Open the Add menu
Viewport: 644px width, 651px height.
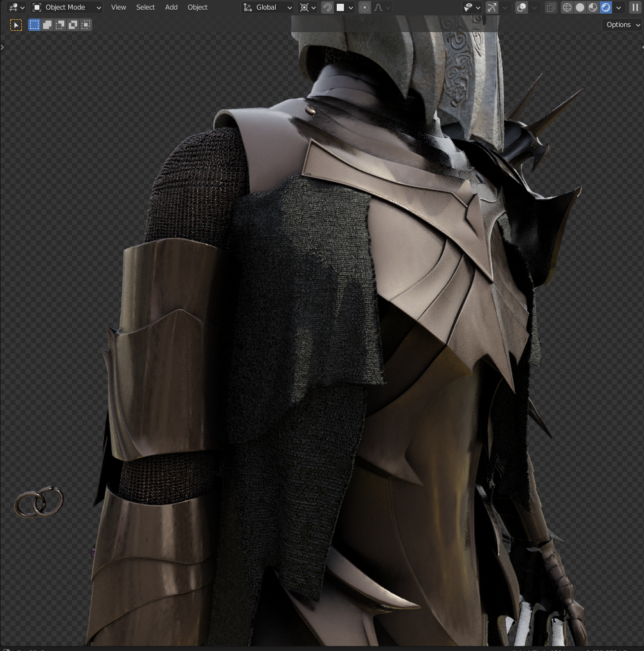point(171,8)
